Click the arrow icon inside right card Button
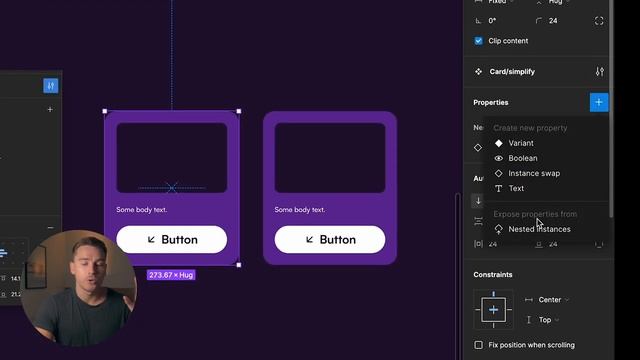Image resolution: width=640 pixels, height=360 pixels. [x=310, y=240]
